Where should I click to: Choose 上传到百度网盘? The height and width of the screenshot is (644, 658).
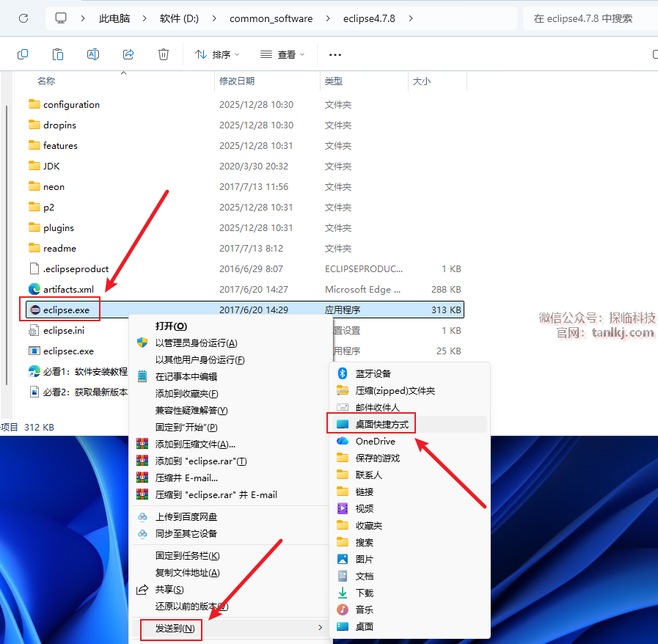186,517
